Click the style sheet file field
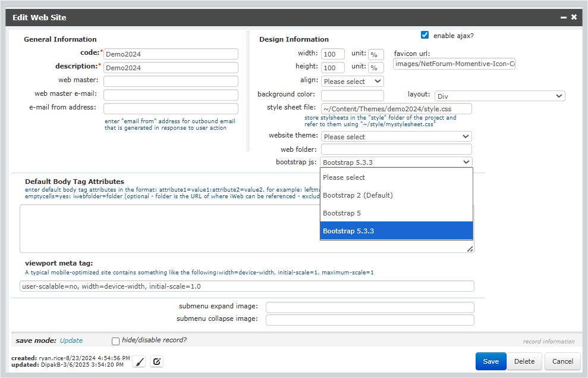The width and height of the screenshot is (588, 378). click(x=397, y=109)
